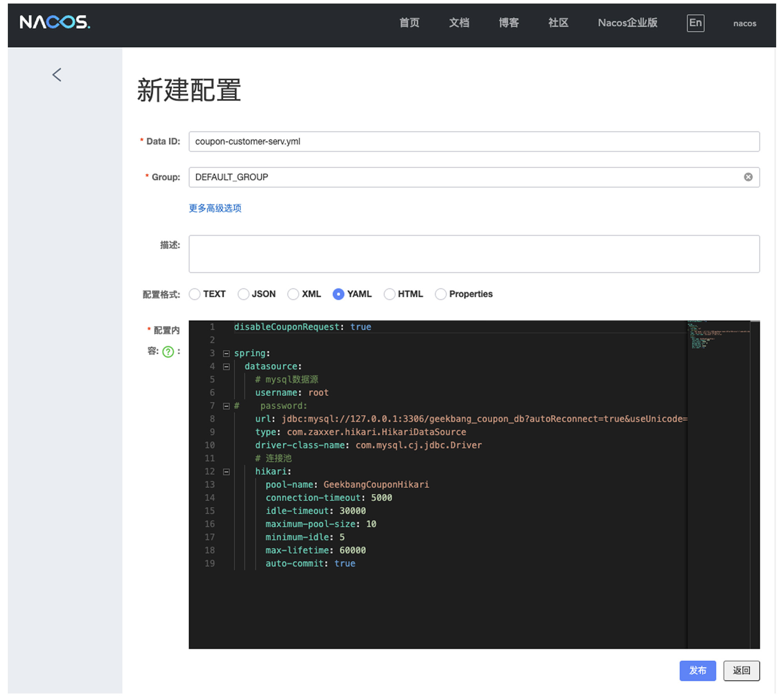Click the 返回 return button
Viewport: 784px width, 697px height.
[741, 671]
